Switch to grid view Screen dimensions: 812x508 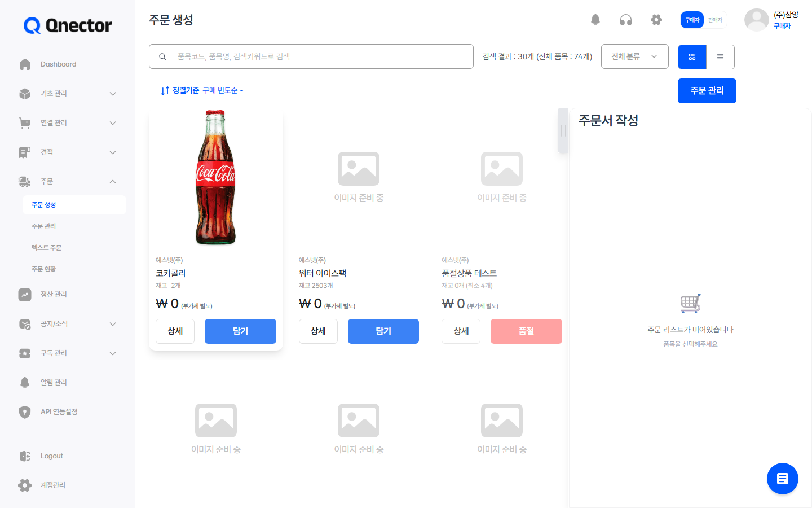click(692, 57)
